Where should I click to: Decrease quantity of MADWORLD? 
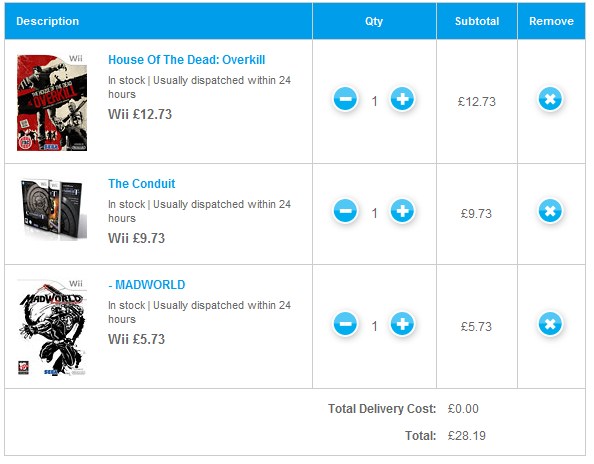[345, 324]
